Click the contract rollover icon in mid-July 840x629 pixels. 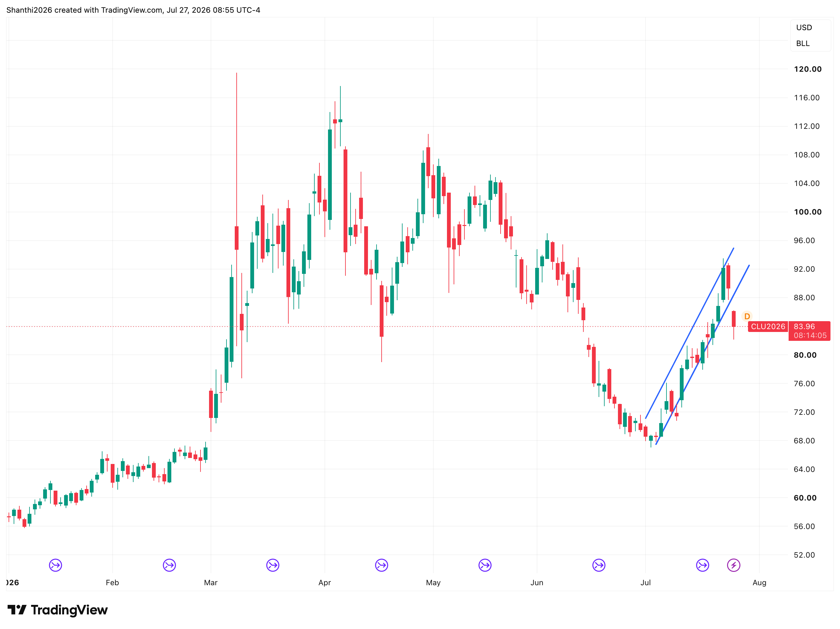click(703, 565)
